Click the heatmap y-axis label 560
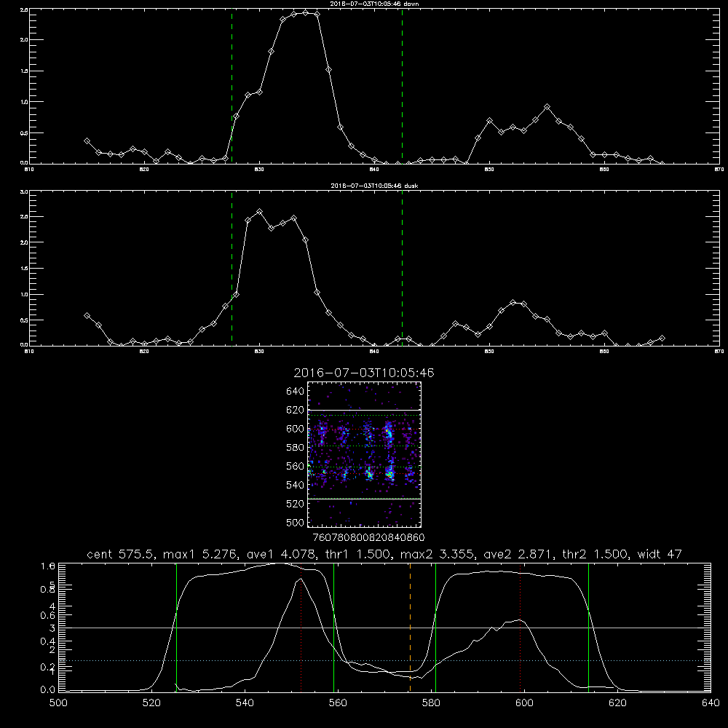 tap(295, 466)
